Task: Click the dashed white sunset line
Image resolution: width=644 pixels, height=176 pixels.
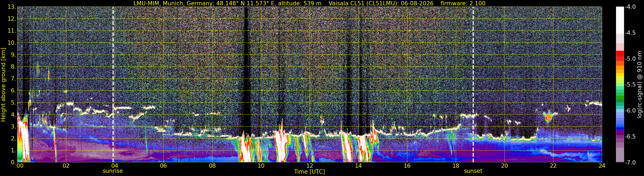Action: [x=473, y=85]
